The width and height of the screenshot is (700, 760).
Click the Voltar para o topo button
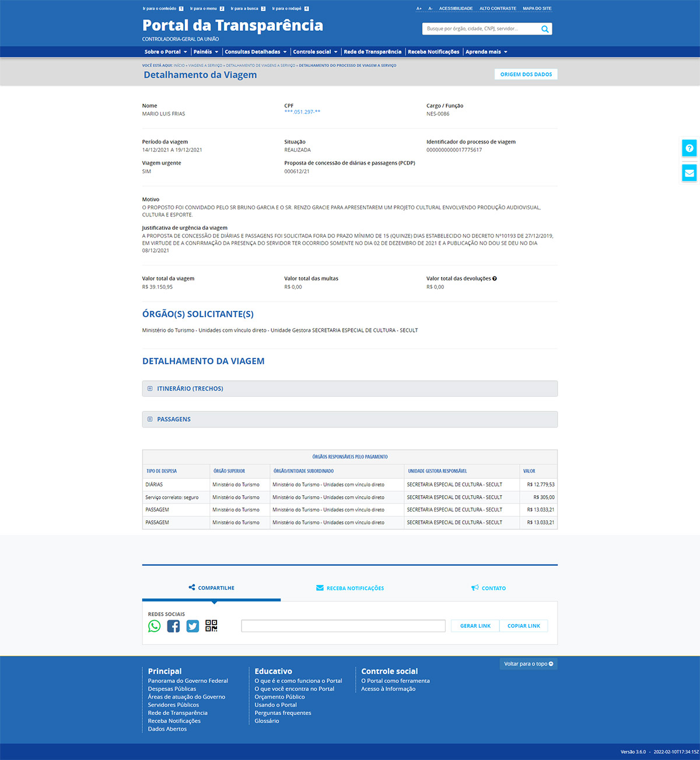coord(528,664)
